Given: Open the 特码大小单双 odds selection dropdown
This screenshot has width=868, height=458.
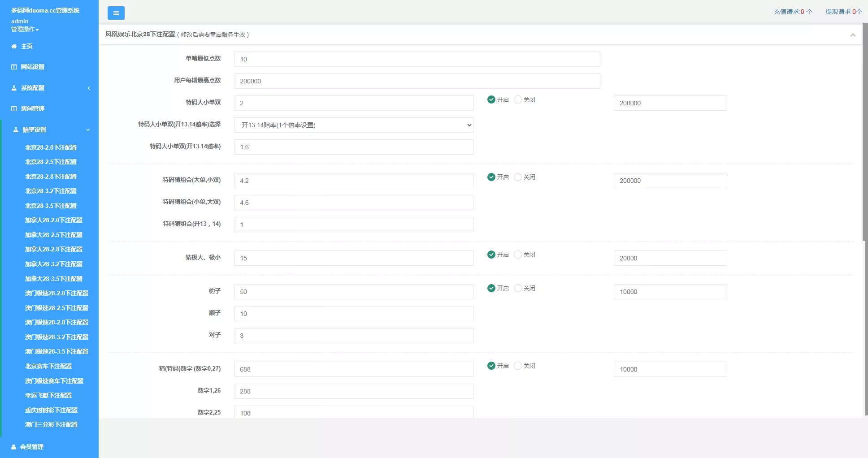Looking at the screenshot, I should coord(354,125).
